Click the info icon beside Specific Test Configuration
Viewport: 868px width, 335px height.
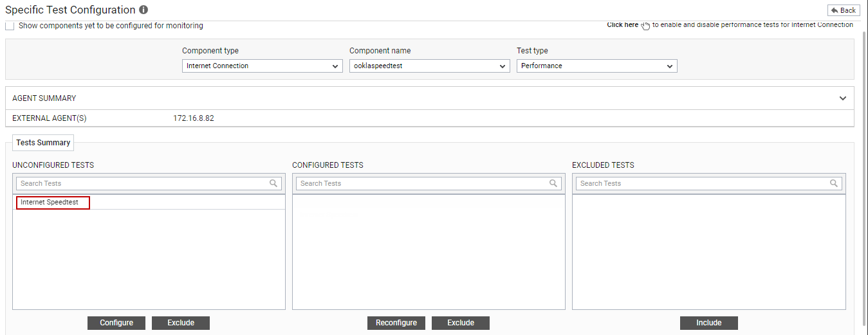tap(143, 10)
